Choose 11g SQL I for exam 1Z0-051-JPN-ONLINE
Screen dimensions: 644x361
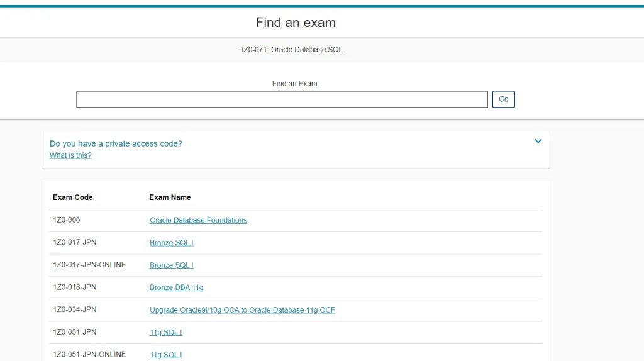[x=165, y=355]
